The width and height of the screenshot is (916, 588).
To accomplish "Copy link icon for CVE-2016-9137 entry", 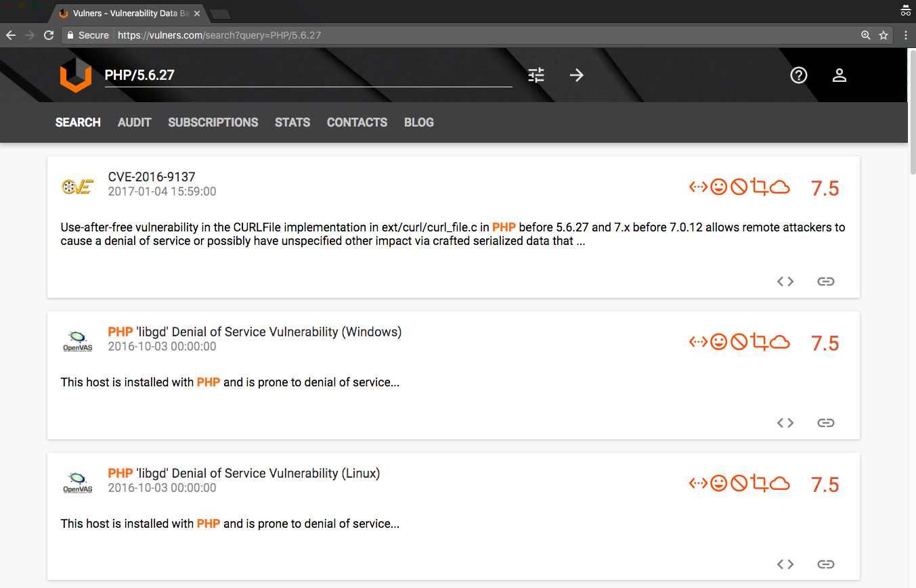I will (x=825, y=281).
